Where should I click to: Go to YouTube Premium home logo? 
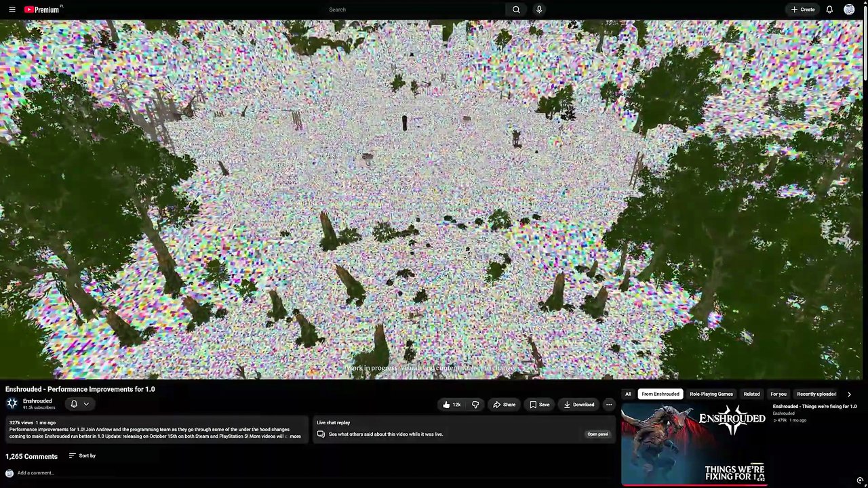pos(42,9)
